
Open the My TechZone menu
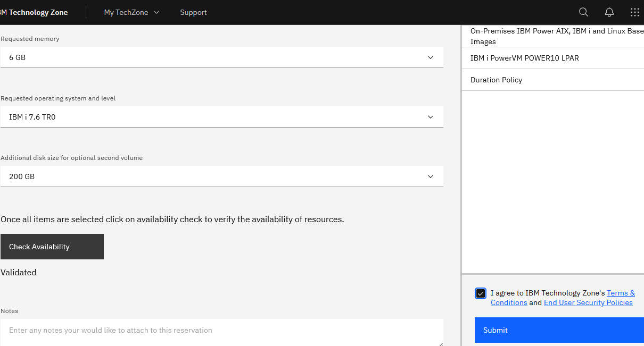(x=126, y=12)
